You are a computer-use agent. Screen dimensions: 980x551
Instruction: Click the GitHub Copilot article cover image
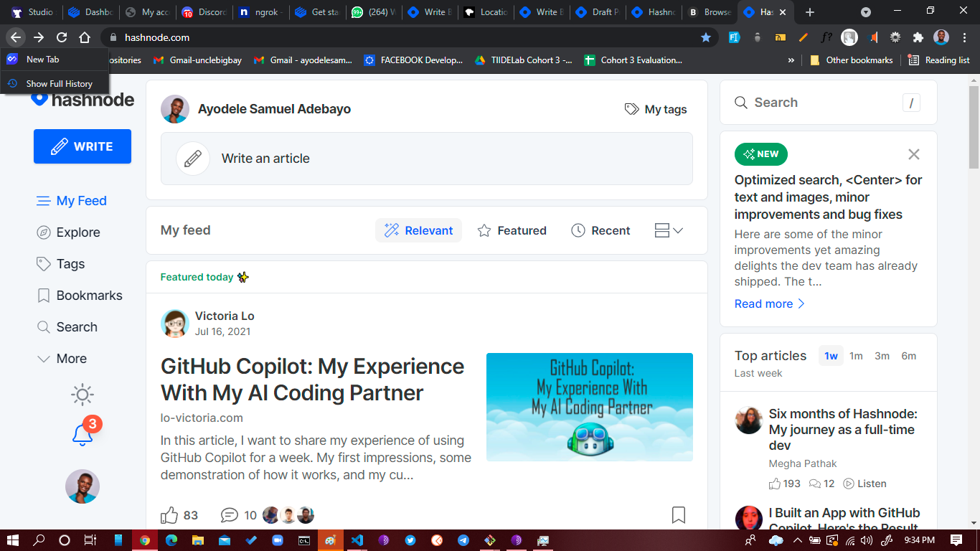tap(590, 407)
